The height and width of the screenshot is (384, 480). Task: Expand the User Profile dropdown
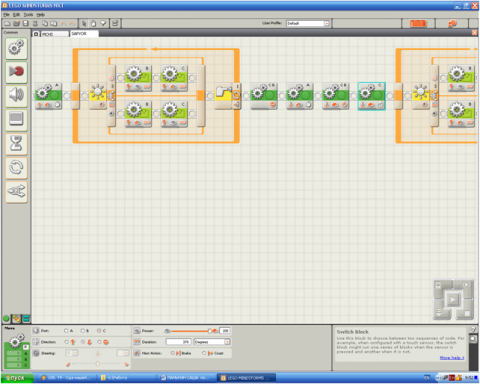tap(327, 23)
